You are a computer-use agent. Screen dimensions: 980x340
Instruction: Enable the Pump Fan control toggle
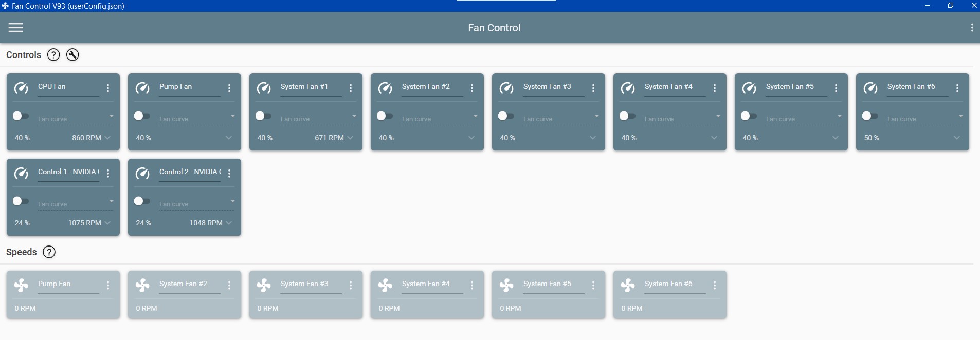tap(142, 116)
